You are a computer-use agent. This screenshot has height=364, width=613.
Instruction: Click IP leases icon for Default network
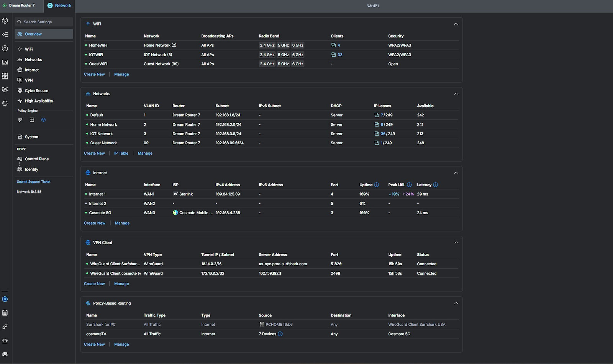(377, 115)
